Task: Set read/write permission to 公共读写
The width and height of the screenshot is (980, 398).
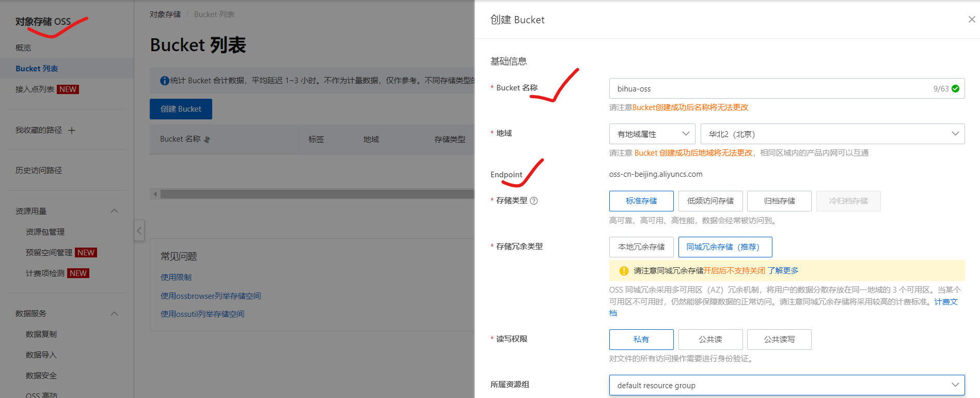Action: click(x=779, y=340)
